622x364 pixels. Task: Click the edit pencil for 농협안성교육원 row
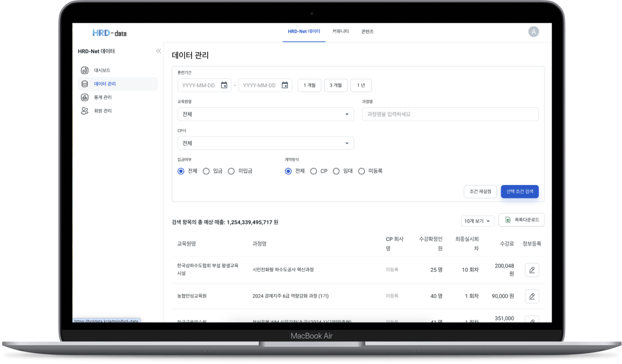coord(532,296)
